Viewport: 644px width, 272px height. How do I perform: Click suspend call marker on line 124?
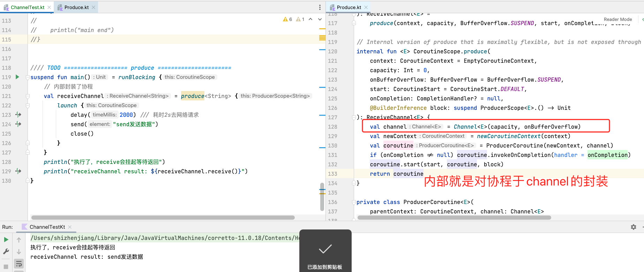point(18,124)
